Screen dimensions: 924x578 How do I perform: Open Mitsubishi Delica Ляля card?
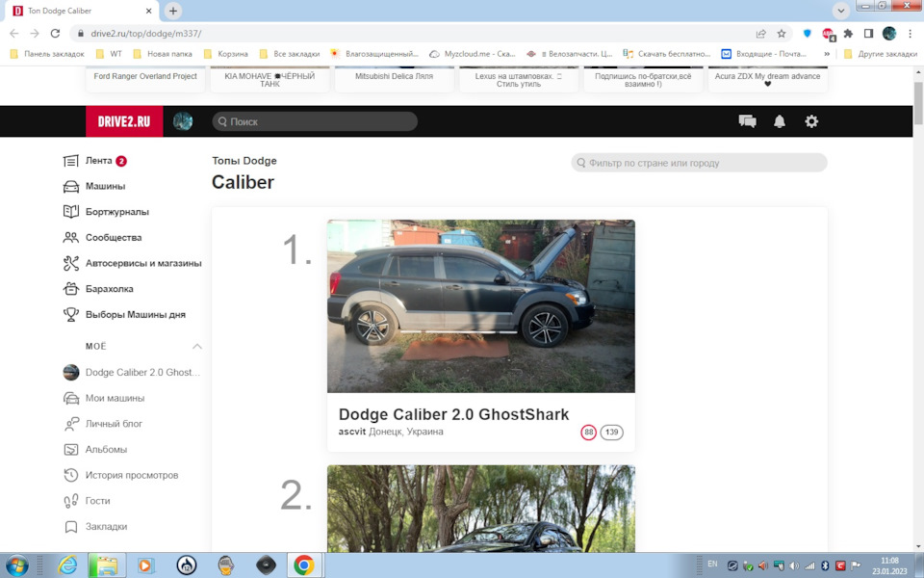point(395,79)
